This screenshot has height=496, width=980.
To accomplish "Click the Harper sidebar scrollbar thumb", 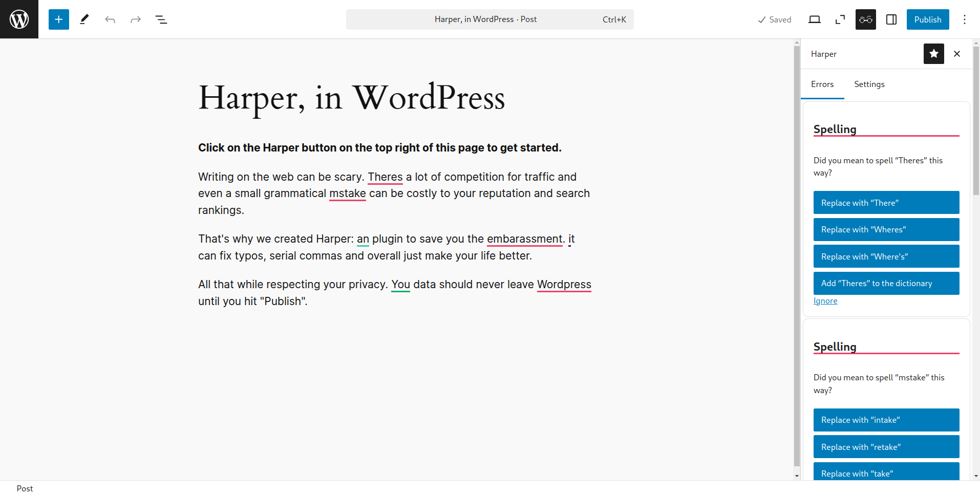I will click(976, 120).
